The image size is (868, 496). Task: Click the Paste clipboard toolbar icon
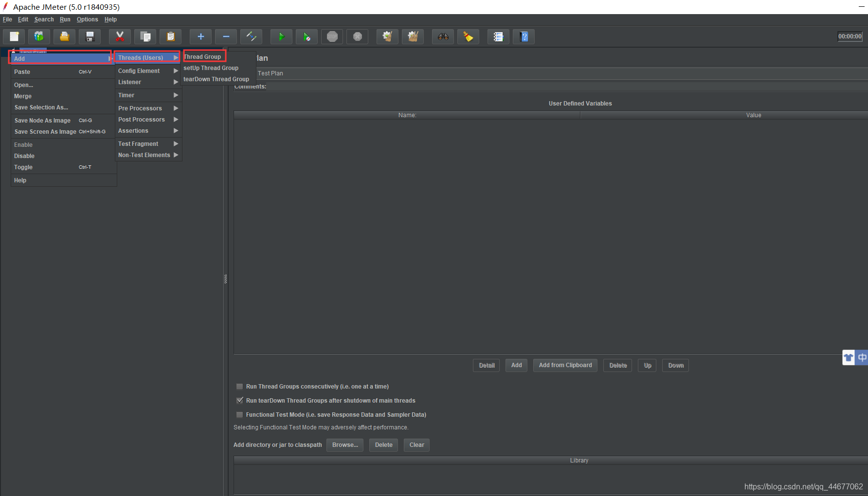[x=170, y=36]
